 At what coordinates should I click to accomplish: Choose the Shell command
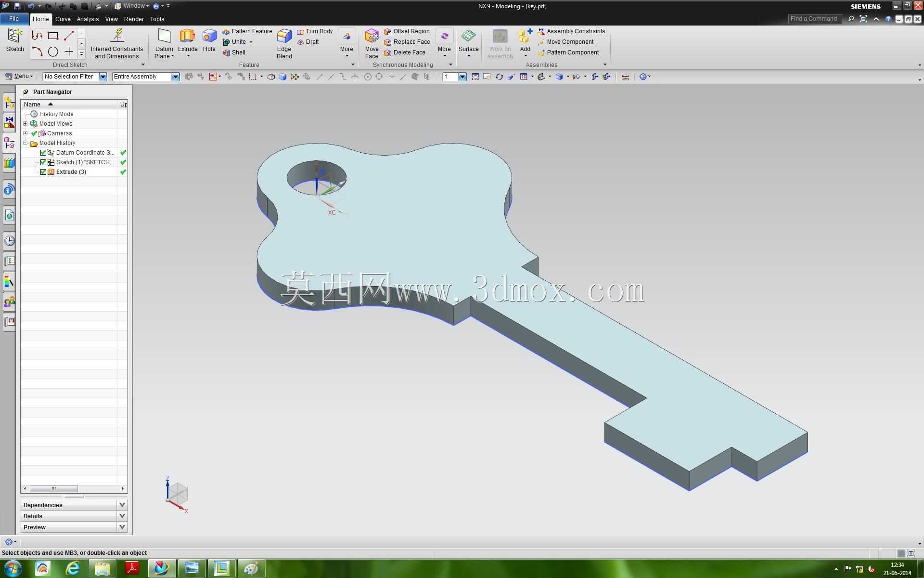pos(234,53)
